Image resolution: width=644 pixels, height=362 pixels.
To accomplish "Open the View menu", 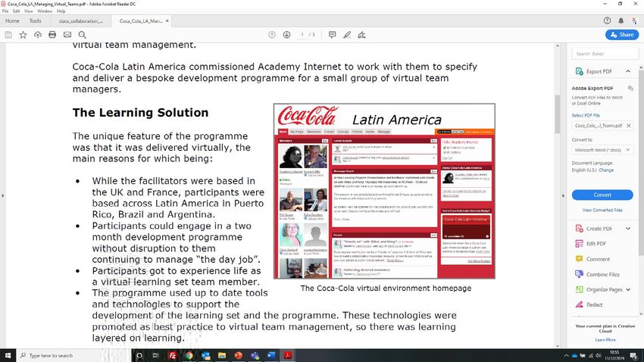I will click(28, 11).
